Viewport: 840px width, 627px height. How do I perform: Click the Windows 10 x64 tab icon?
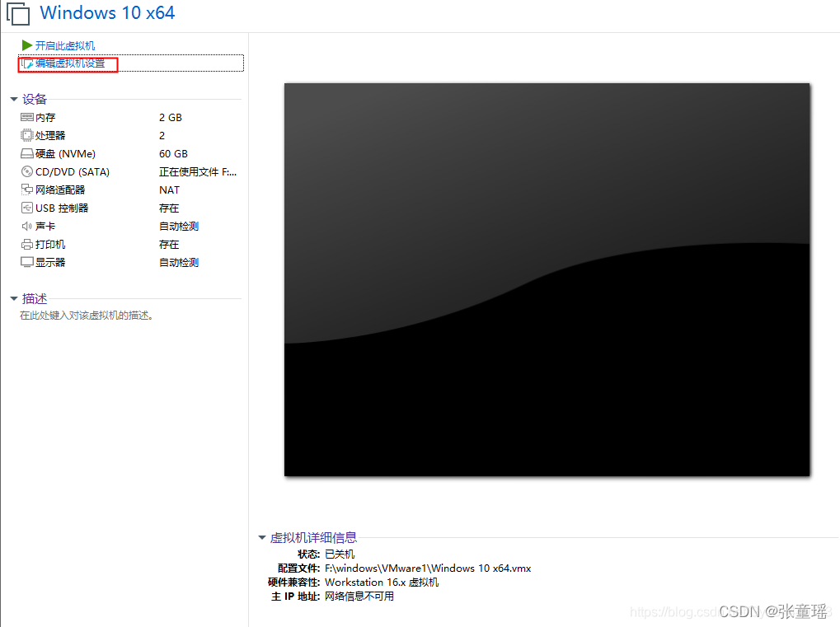point(17,13)
